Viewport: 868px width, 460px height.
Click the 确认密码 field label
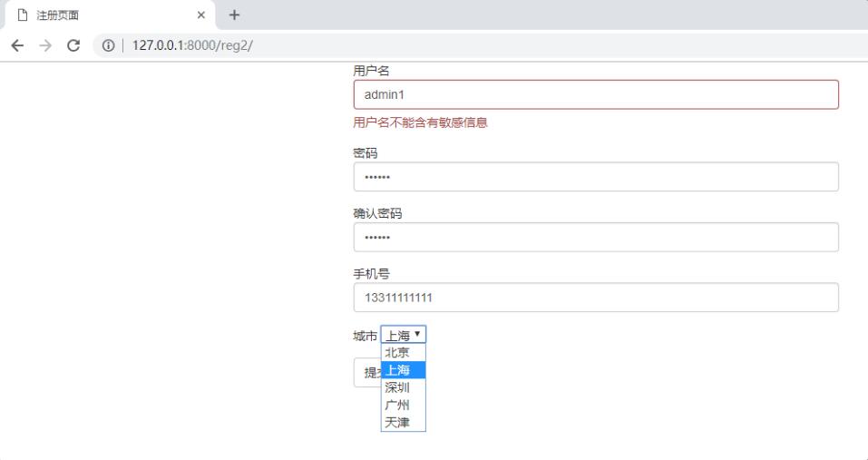377,213
